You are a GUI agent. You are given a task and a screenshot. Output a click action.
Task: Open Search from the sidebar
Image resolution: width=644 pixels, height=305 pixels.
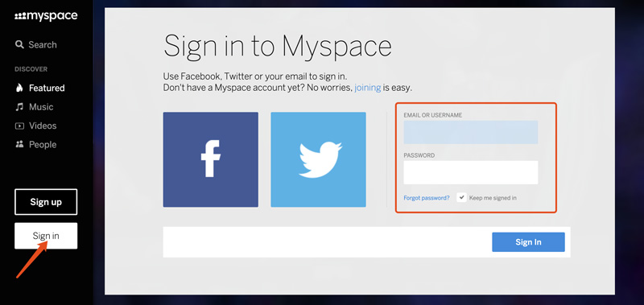(43, 45)
